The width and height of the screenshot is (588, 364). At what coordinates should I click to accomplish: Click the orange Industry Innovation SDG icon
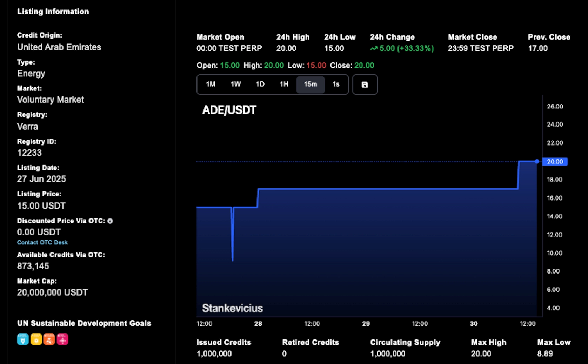pos(49,339)
